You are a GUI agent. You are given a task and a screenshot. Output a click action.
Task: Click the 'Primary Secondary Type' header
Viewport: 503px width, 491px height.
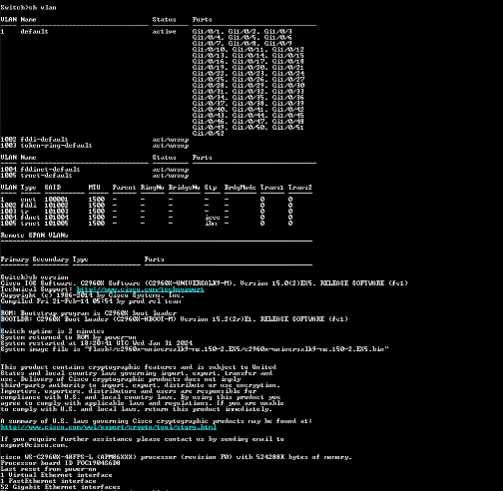pos(44,259)
